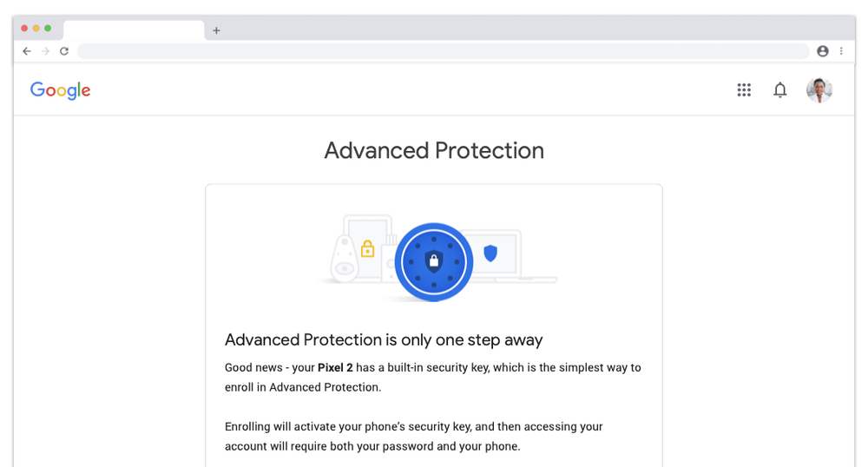Click the browser profile icon in the toolbar
The height and width of the screenshot is (467, 868).
[x=823, y=51]
